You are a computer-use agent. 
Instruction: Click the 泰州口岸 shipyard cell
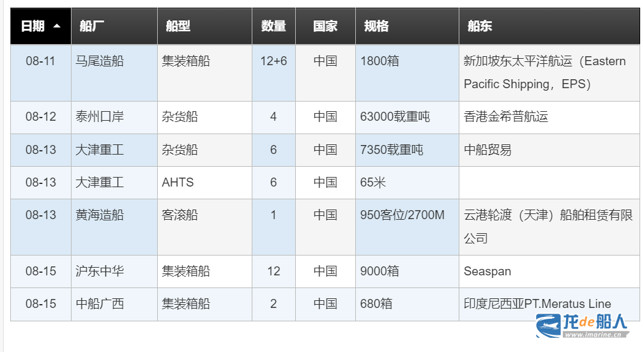[x=114, y=118]
